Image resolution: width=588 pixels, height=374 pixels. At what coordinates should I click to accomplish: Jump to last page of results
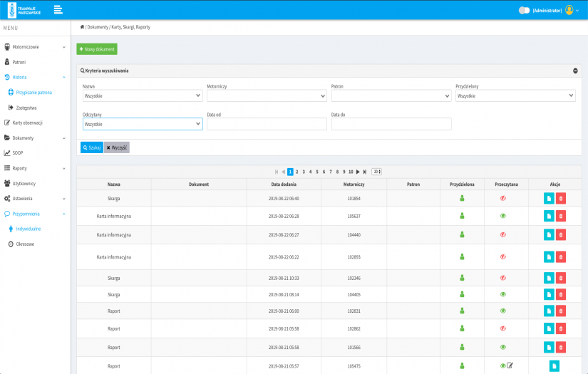coord(365,172)
